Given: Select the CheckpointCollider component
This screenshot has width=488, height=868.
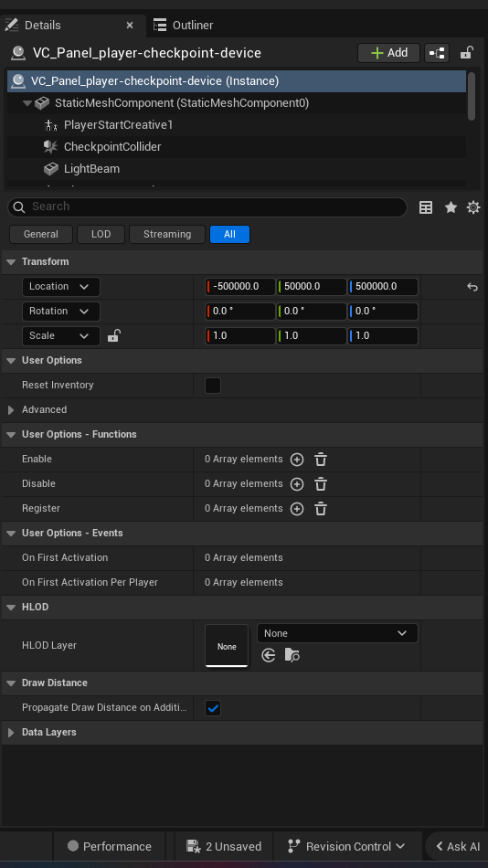Looking at the screenshot, I should [x=112, y=147].
